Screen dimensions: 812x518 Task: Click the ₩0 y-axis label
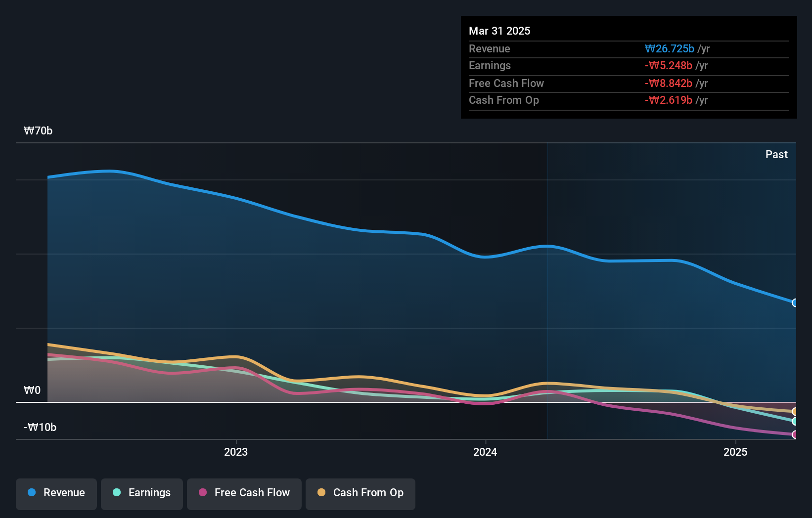pyautogui.click(x=32, y=390)
